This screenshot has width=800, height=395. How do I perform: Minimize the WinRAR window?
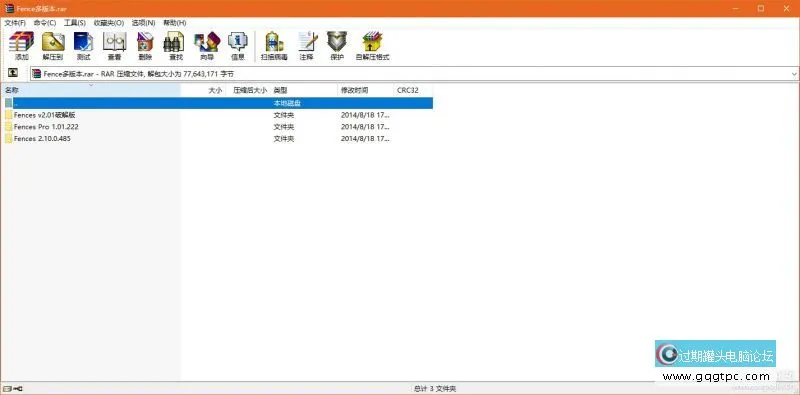click(735, 9)
